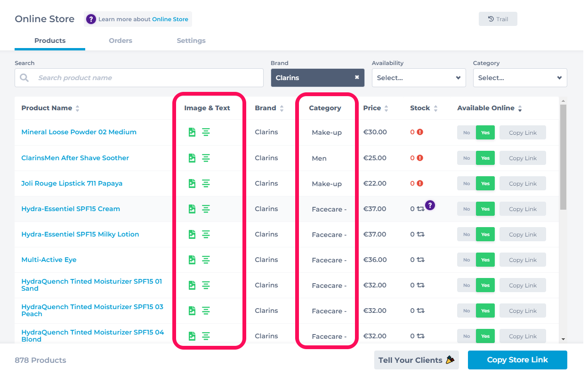Click image icon for Hydra-Essentiel SPF15 Milky Lotion
The width and height of the screenshot is (588, 376).
click(x=192, y=234)
